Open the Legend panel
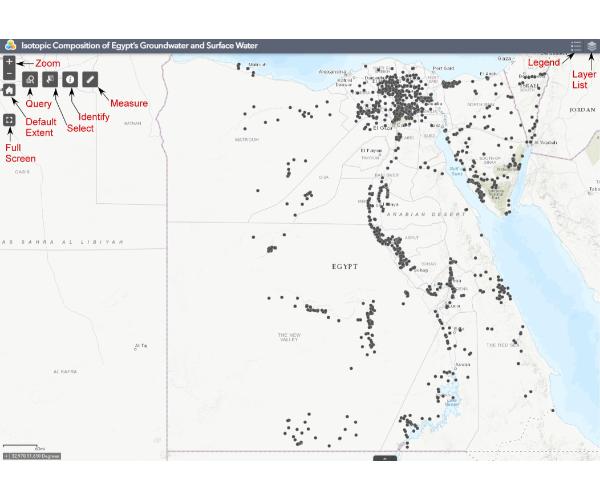This screenshot has width=600, height=500. (x=576, y=46)
